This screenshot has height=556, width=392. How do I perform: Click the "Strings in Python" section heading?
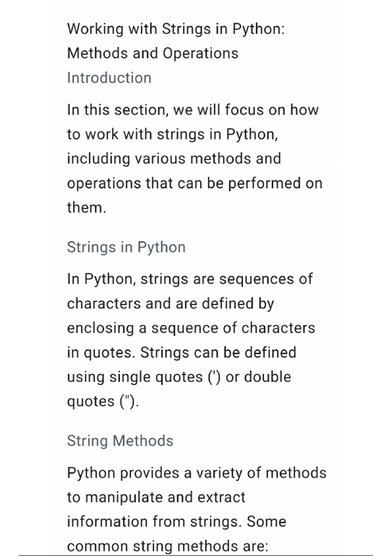(126, 247)
